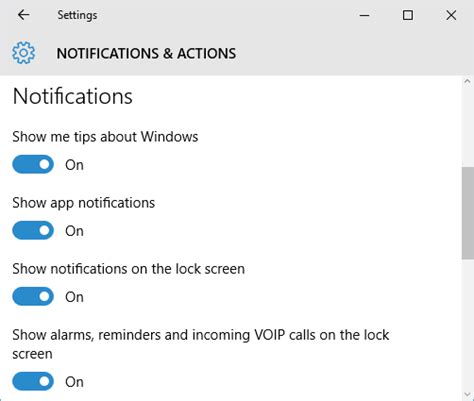Click the Show me tips about Windows label
The height and width of the screenshot is (401, 474).
click(105, 137)
